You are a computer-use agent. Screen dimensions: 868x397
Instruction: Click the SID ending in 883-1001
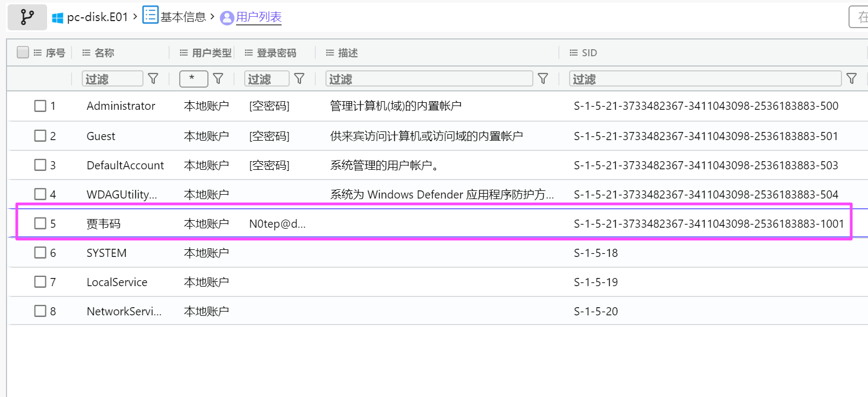coord(709,223)
